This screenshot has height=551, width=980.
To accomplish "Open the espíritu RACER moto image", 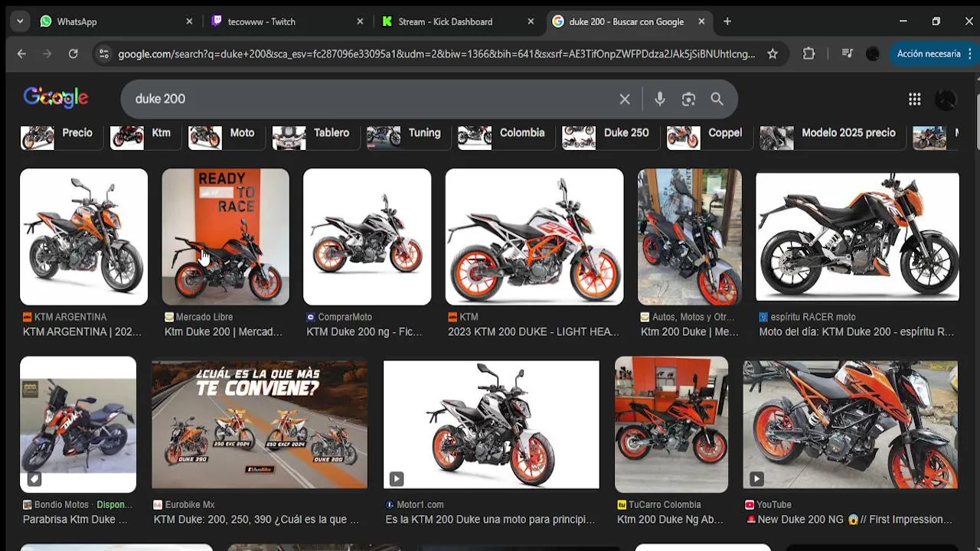I will coord(857,237).
